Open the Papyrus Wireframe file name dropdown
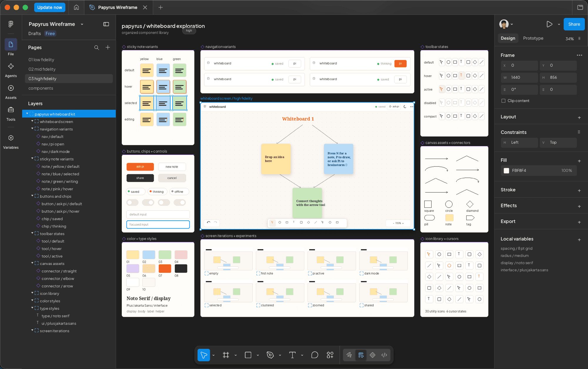 82,24
